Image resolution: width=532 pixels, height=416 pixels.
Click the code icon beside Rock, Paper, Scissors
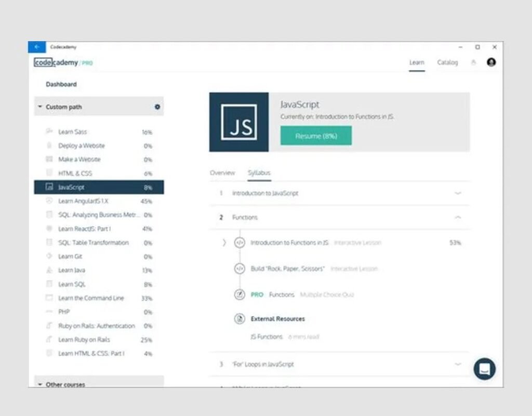[240, 269]
